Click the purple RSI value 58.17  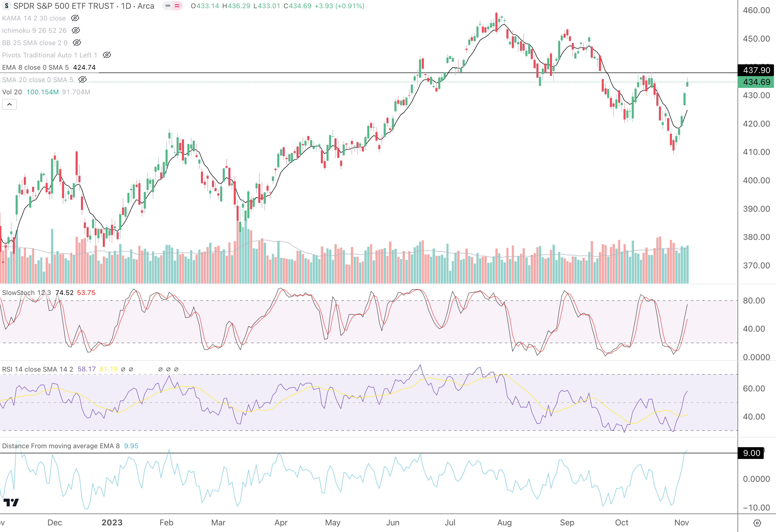87,369
